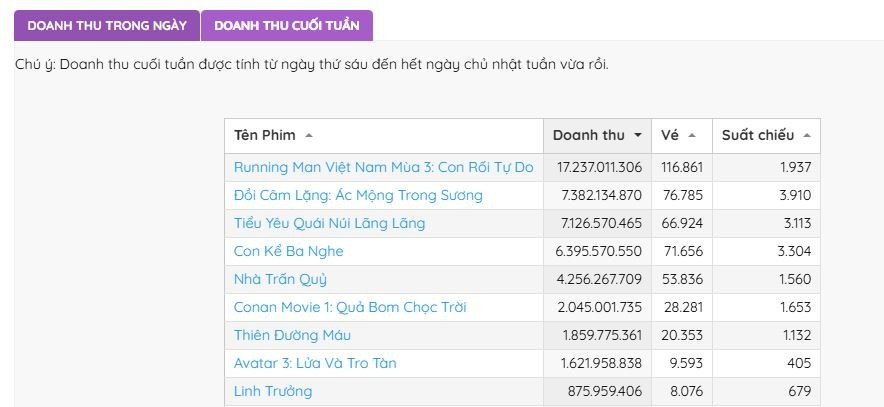Image resolution: width=884 pixels, height=407 pixels.
Task: Open the Doanh Thu Cuối Tuần tab
Action: pyautogui.click(x=286, y=25)
